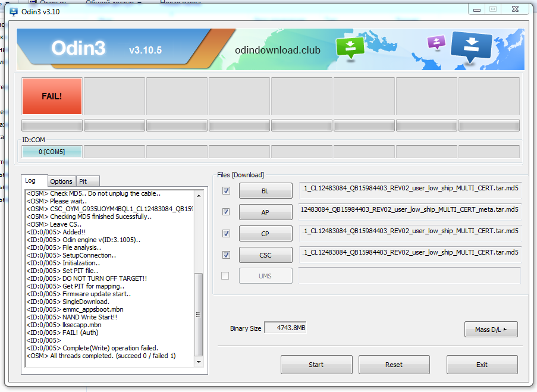The image size is (537, 392).
Task: Click the purple download icon in banner
Action: pos(436,43)
